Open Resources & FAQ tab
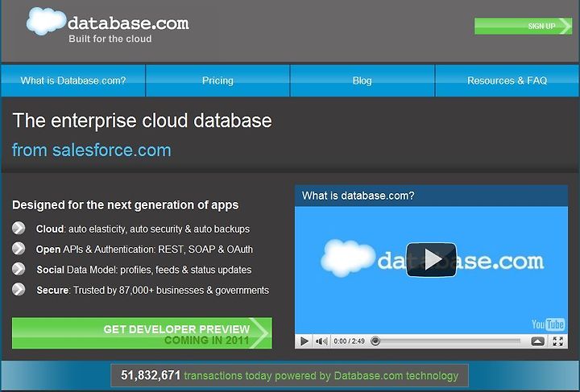 [x=507, y=80]
